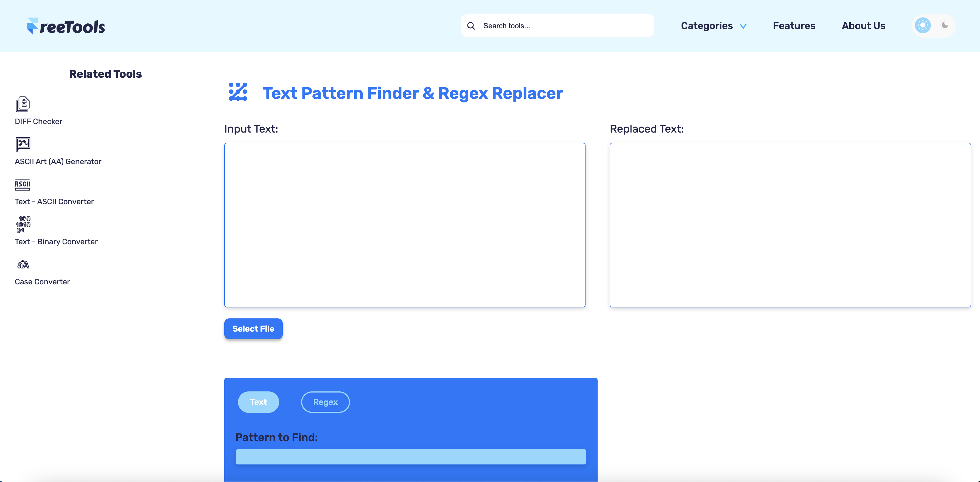980x482 pixels.
Task: Select the Case Converter icon
Action: pos(23,264)
